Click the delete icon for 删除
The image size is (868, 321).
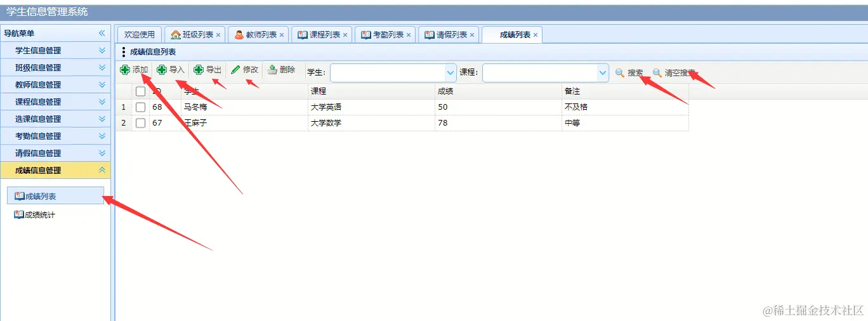(272, 70)
